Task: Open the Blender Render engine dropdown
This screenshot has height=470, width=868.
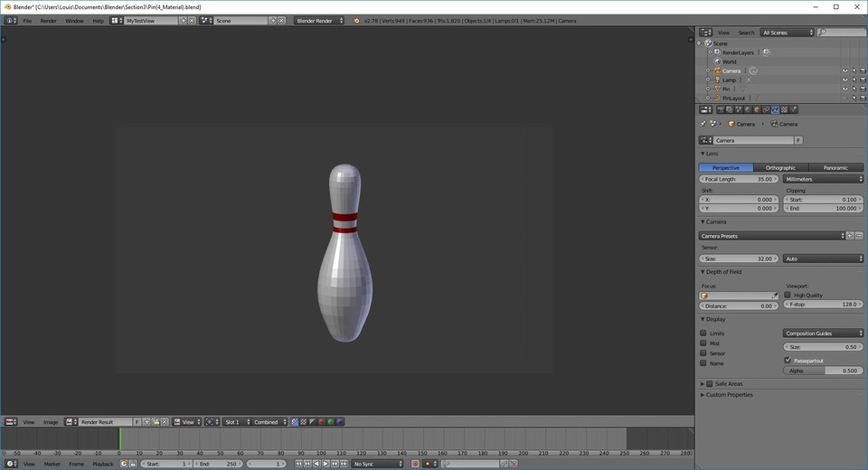Action: pos(319,20)
